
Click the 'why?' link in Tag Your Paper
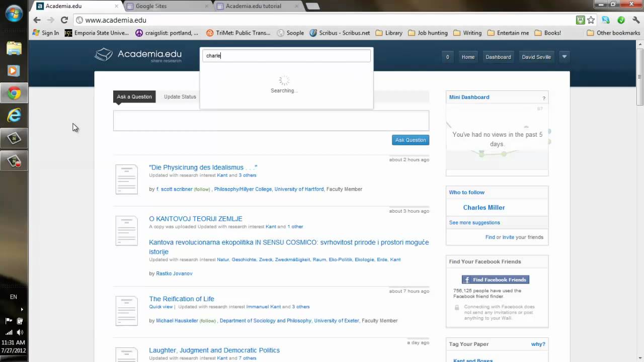538,344
